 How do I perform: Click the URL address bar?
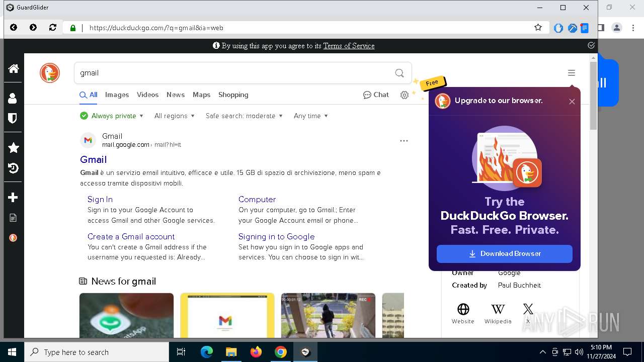point(307,28)
